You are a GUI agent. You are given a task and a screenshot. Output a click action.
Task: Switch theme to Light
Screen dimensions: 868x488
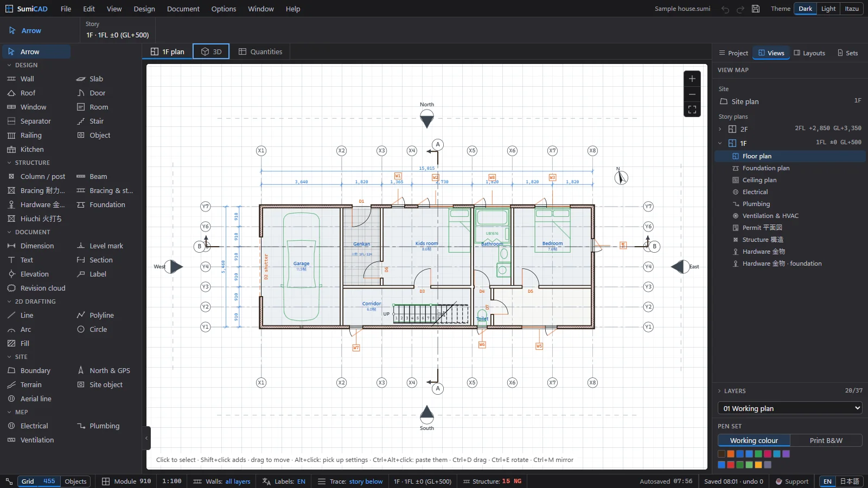pos(828,9)
